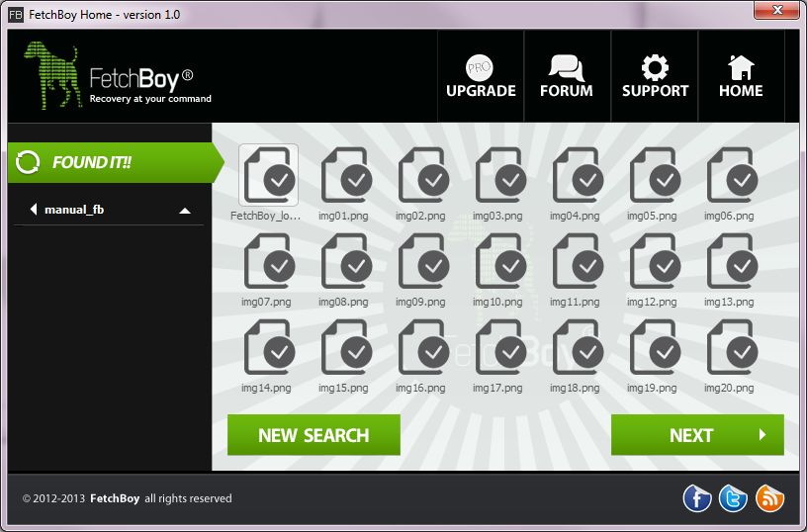This screenshot has height=532, width=807.
Task: Uncheck the img15.png check mark
Action: pos(356,352)
